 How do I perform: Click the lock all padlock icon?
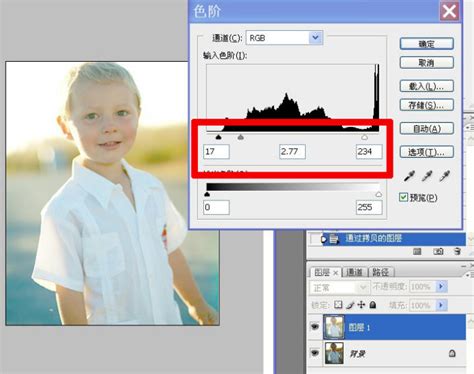tap(373, 305)
